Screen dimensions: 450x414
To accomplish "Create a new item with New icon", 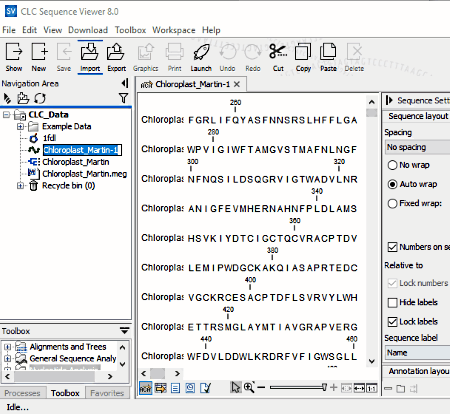I will click(39, 57).
